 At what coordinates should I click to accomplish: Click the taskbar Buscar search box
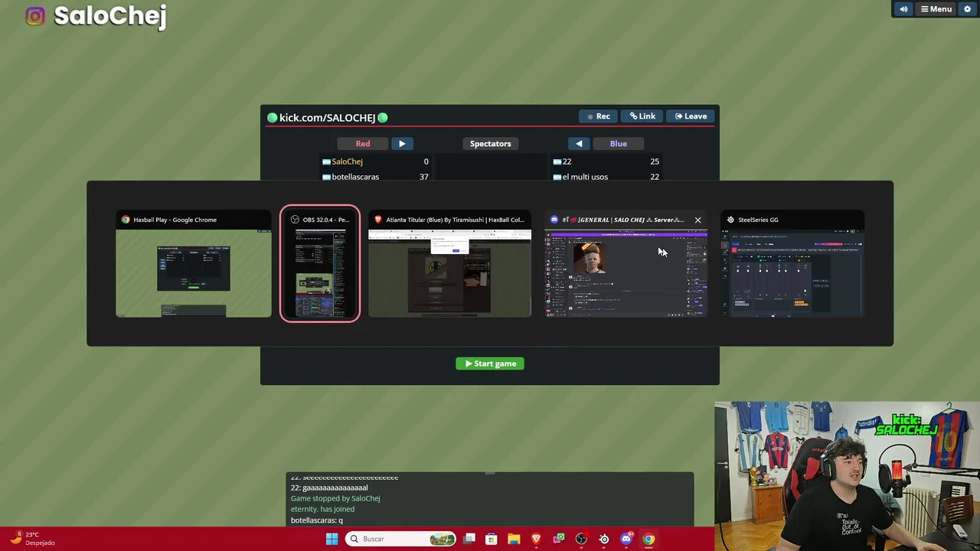click(x=400, y=539)
